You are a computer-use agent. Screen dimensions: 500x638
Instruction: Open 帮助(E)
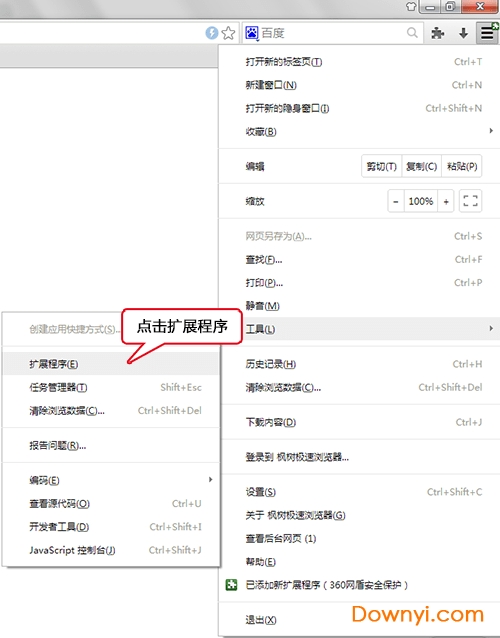point(360,562)
